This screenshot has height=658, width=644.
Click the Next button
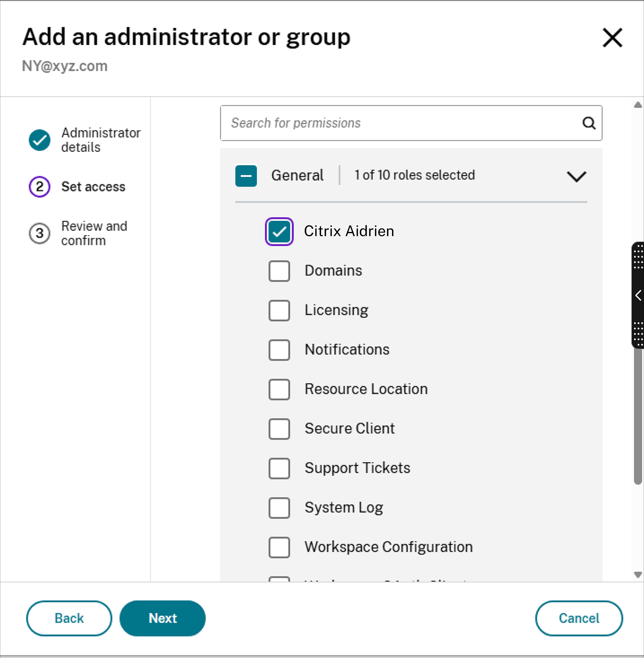coord(162,618)
